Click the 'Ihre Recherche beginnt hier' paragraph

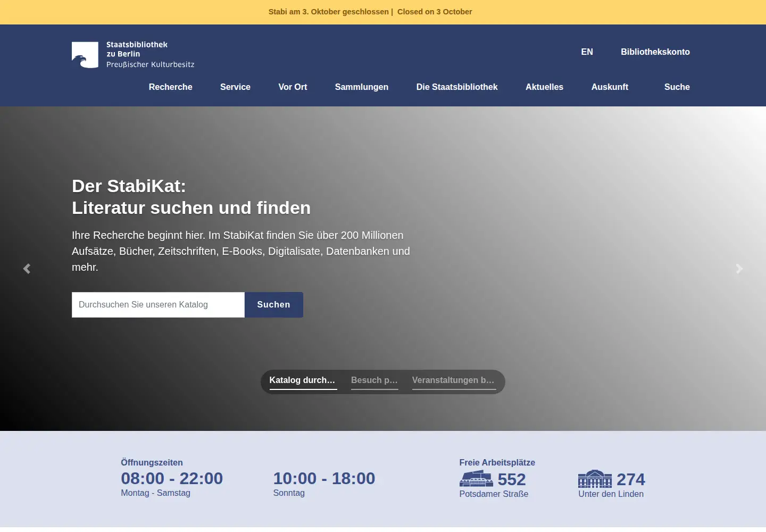click(x=241, y=251)
